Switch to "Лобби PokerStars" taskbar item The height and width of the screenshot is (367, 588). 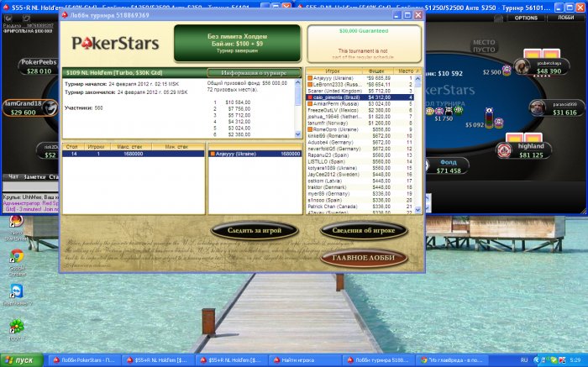[85, 360]
